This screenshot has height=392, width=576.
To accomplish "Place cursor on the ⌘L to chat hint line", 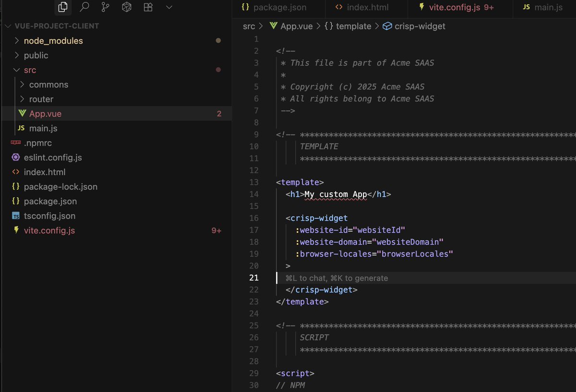I will pos(336,278).
